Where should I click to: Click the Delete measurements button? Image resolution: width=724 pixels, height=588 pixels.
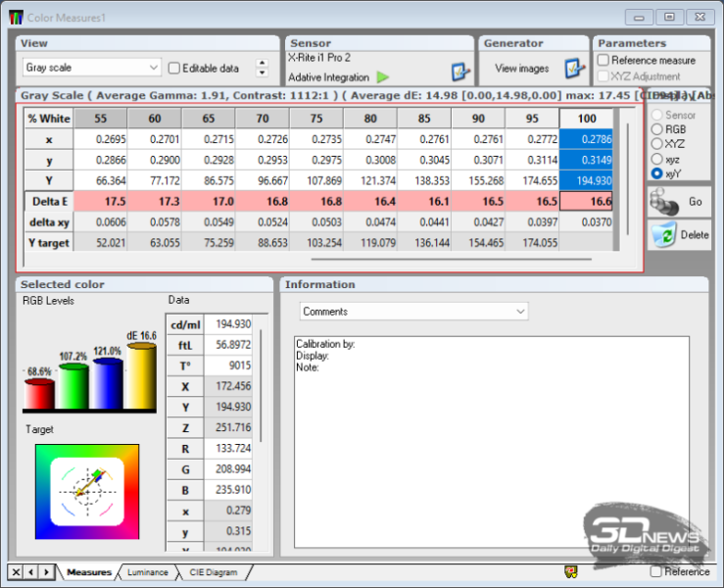coord(678,235)
